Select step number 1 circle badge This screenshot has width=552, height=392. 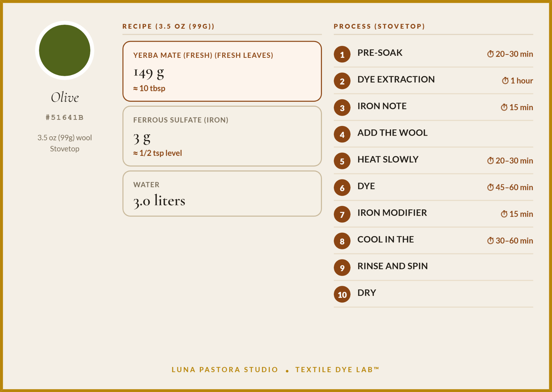(x=342, y=54)
